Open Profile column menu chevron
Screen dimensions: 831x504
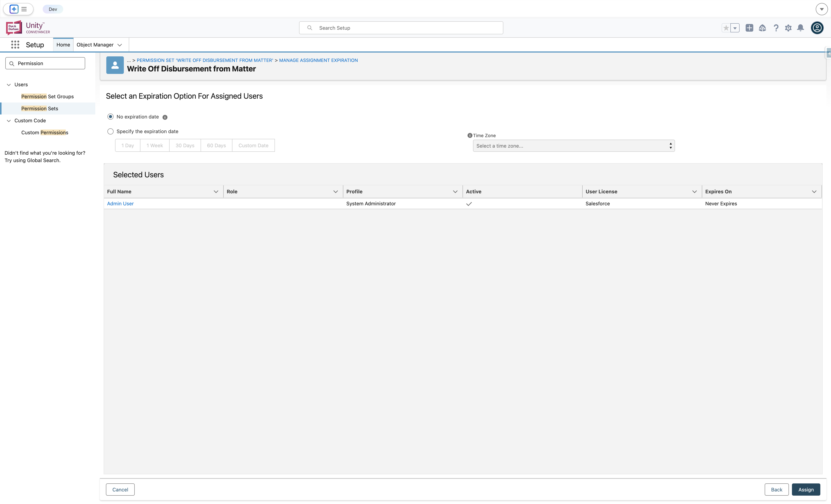point(455,191)
